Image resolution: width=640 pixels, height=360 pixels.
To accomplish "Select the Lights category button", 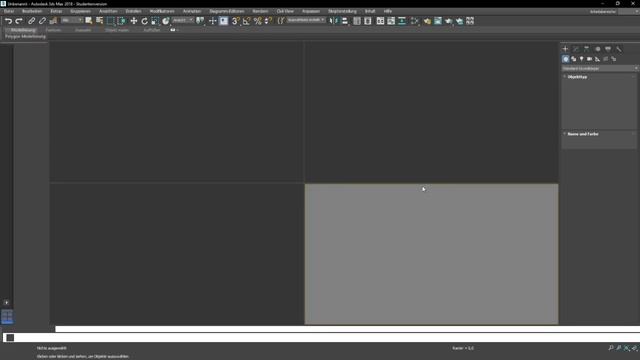I will coord(582,59).
